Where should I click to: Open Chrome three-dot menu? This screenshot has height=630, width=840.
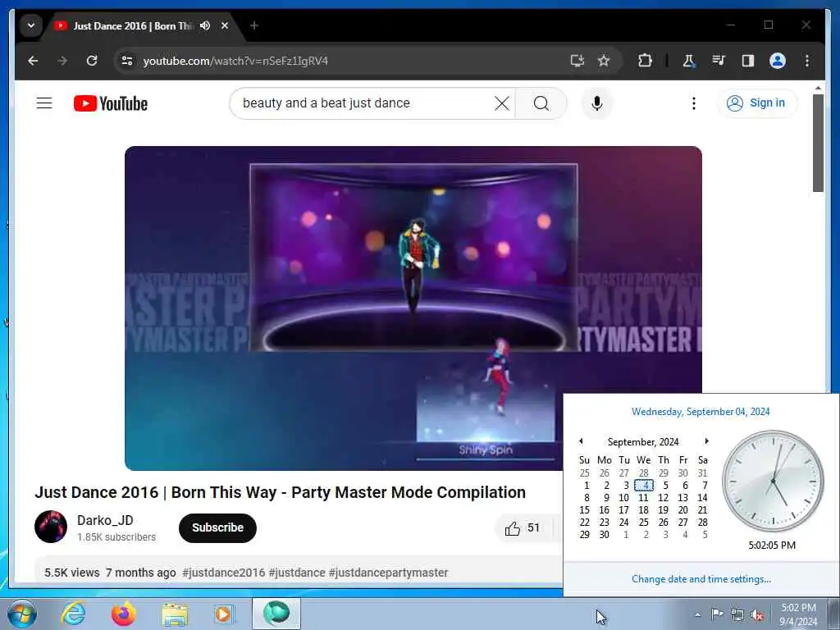click(807, 61)
